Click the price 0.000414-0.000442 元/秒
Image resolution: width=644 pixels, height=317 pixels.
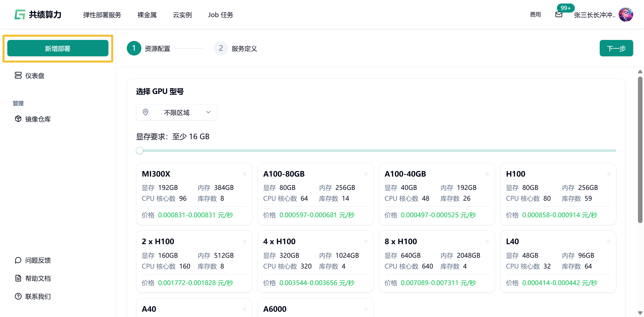(x=560, y=283)
